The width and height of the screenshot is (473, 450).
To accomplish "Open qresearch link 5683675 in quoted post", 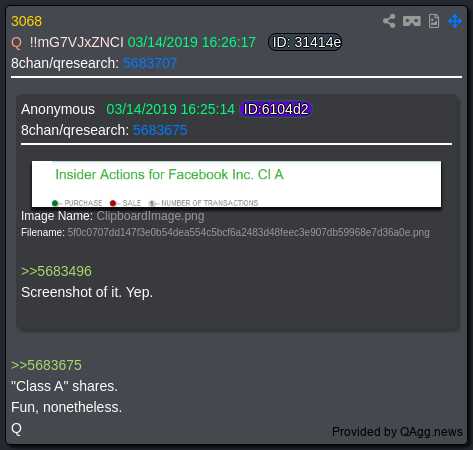I will [x=160, y=130].
